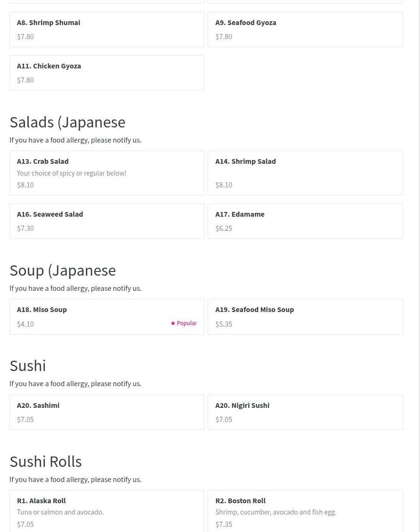420x532 pixels.
Task: Choose A20. Nigiri Sushi item
Action: [x=305, y=412]
